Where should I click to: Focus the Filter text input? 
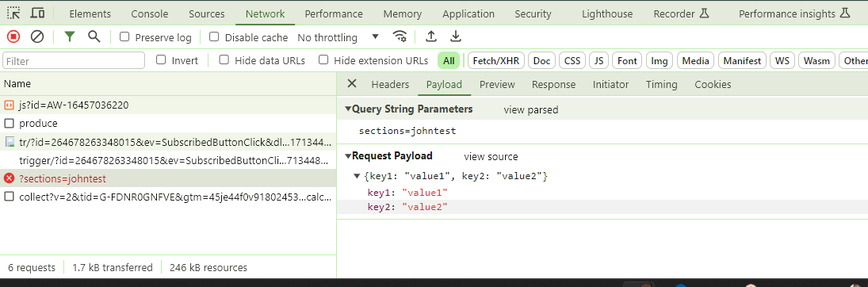click(x=74, y=60)
